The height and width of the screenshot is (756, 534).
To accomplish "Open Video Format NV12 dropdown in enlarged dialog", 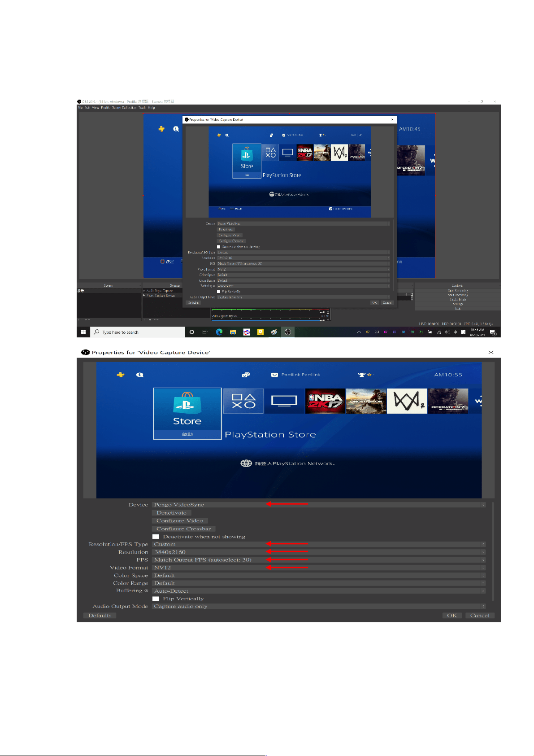I will [319, 568].
